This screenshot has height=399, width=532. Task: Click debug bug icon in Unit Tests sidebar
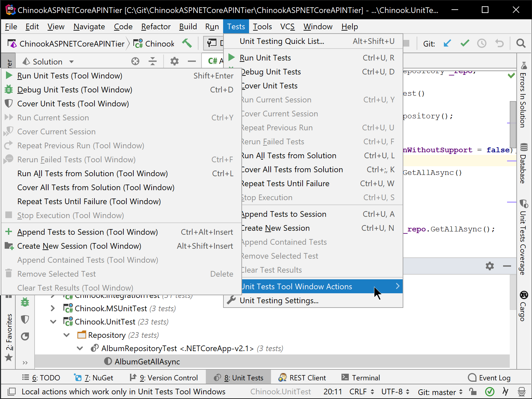tap(25, 302)
